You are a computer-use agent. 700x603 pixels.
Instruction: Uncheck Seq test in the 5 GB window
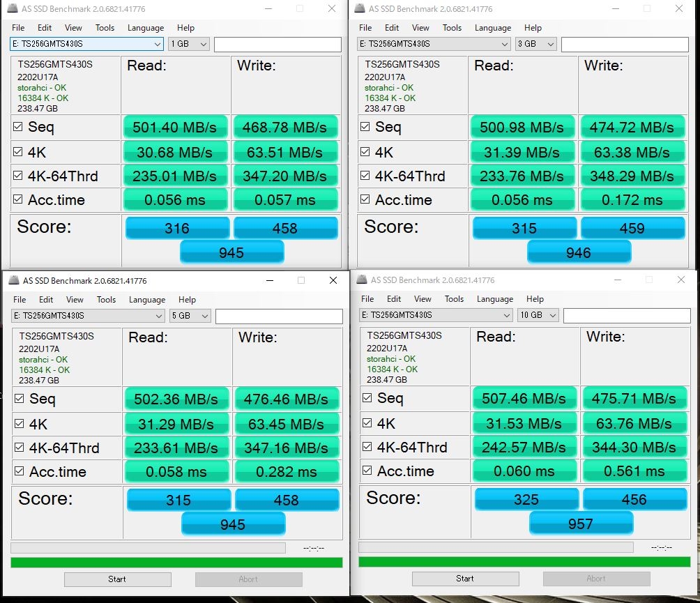click(x=20, y=399)
